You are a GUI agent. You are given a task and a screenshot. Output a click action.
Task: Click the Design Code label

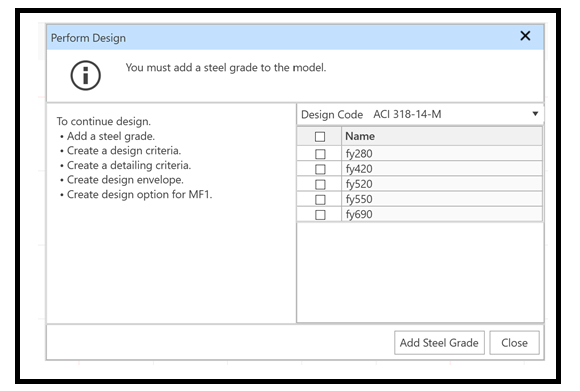tap(332, 115)
